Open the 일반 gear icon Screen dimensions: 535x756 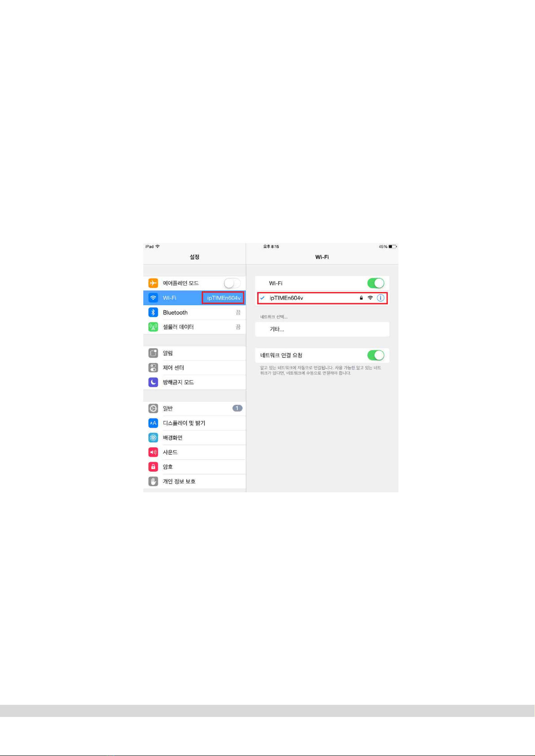(153, 408)
